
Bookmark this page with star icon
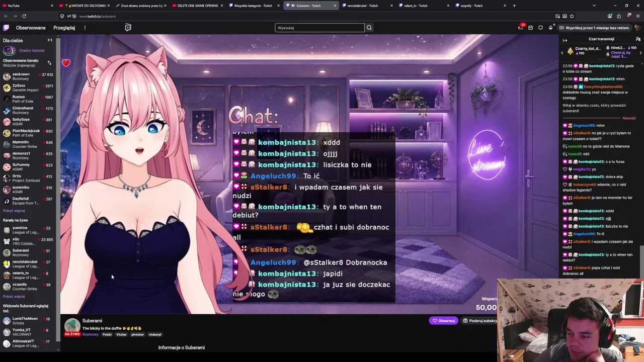point(572,16)
